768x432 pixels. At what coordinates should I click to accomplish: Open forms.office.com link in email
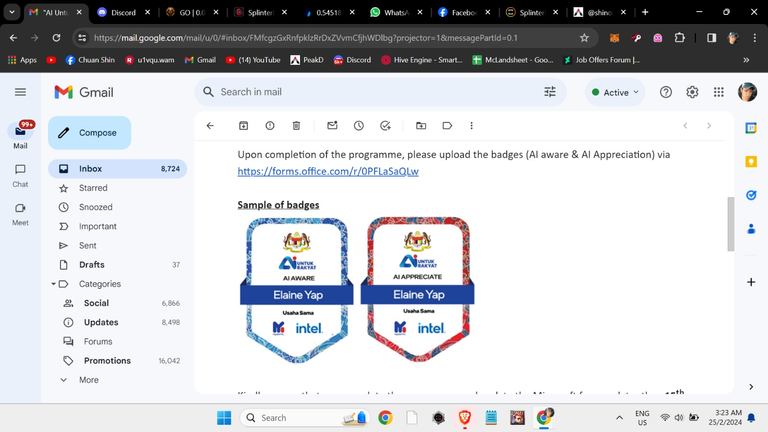328,171
